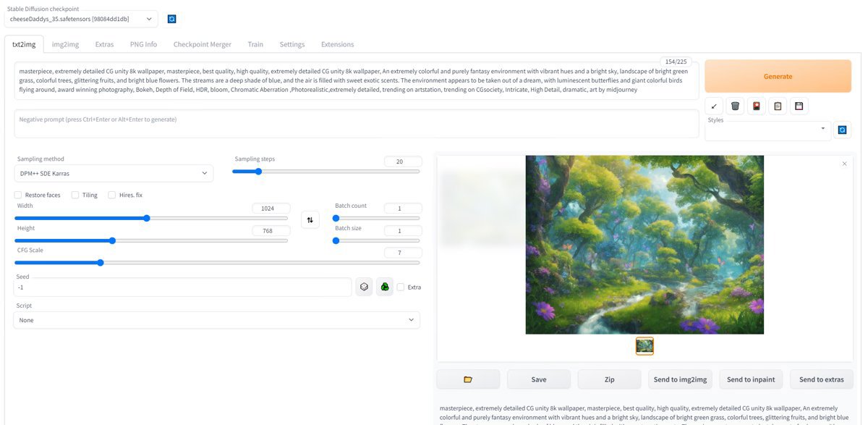Toggle the Tiling checkbox
Viewport: 868px width, 425px height.
pos(75,195)
